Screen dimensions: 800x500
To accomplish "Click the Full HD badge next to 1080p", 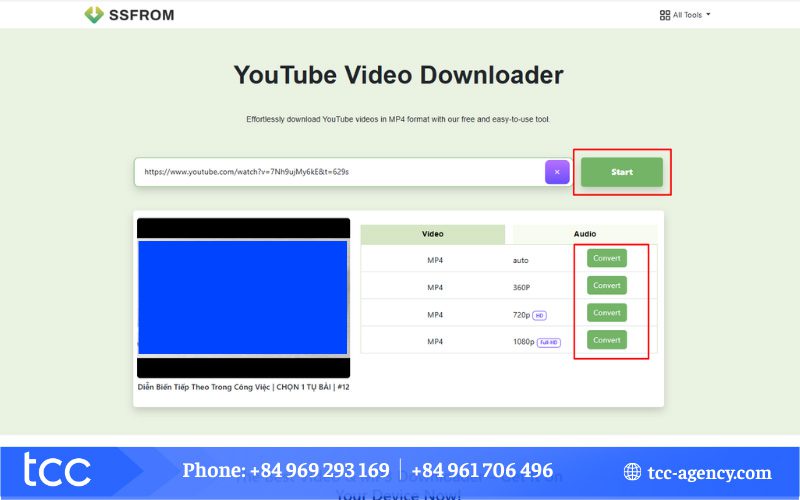I will click(x=548, y=342).
